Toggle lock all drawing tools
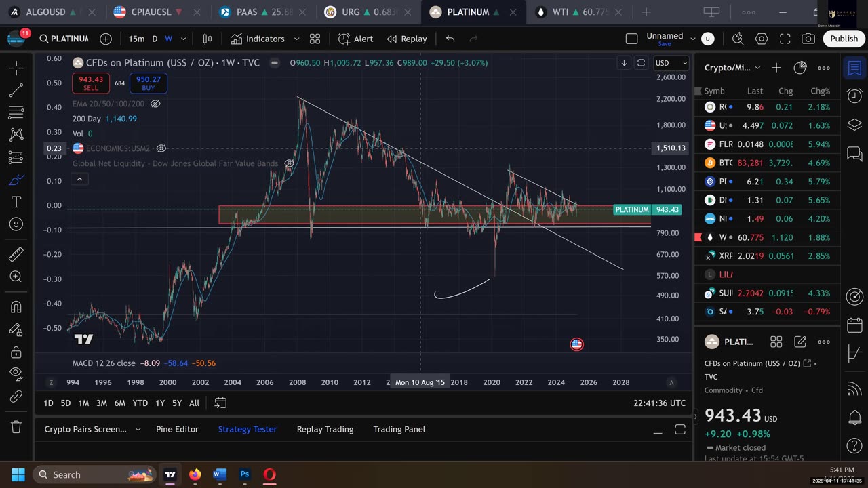The height and width of the screenshot is (488, 868). click(x=16, y=351)
